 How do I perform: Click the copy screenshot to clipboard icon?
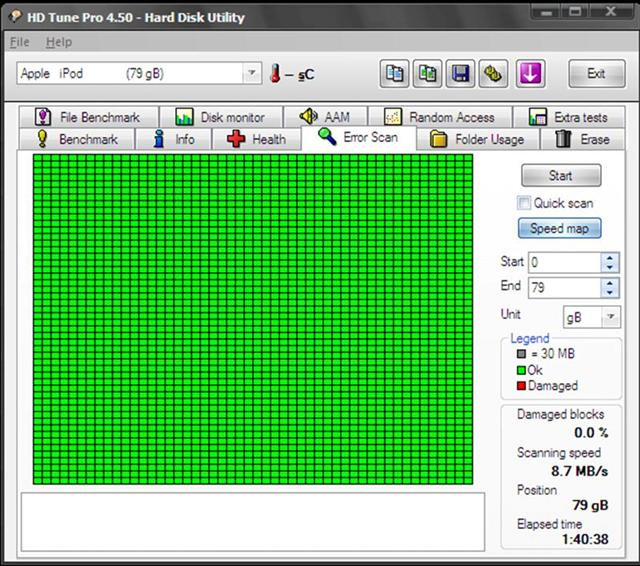tap(428, 74)
